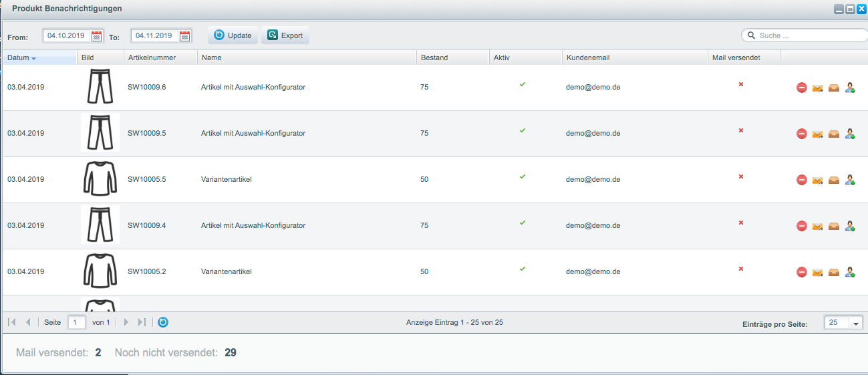Select article number SW10005.5

147,180
